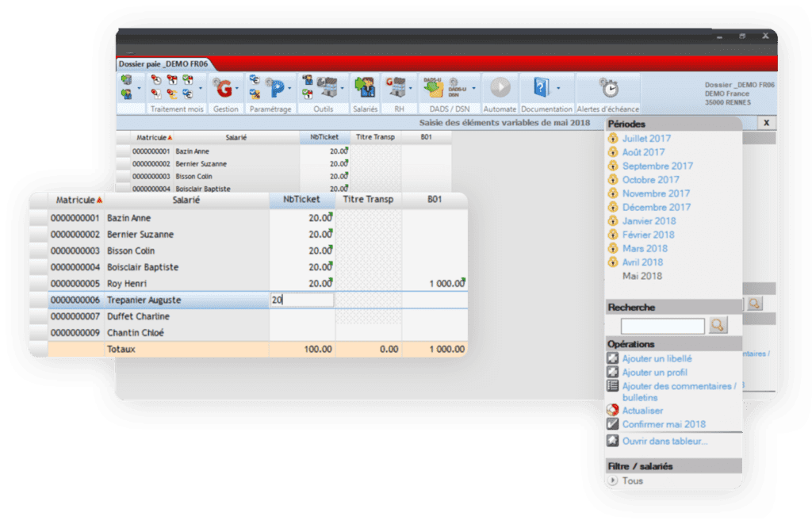The width and height of the screenshot is (812, 524).
Task: Click Ouvrir dans tableur link
Action: 665,441
